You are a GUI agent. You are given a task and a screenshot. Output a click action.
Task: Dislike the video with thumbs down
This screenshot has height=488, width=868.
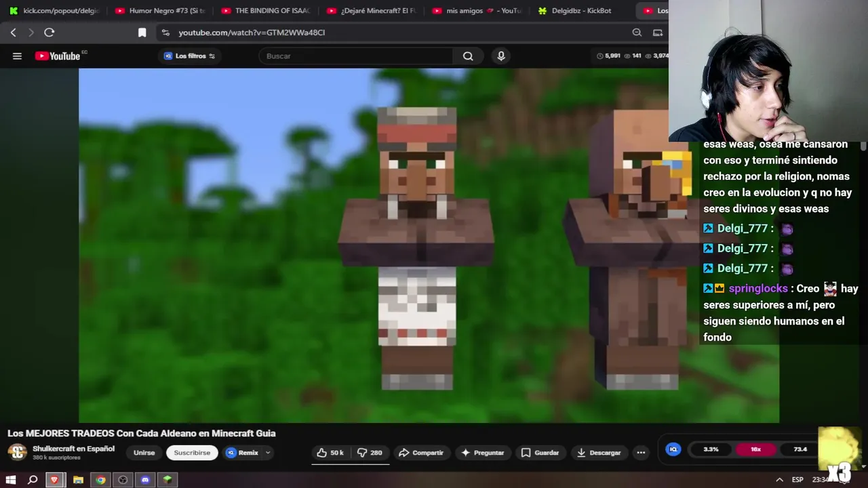[x=370, y=453]
